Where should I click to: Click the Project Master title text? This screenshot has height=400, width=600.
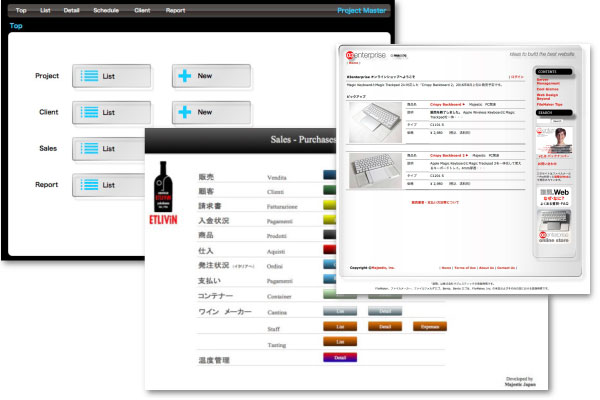[362, 11]
